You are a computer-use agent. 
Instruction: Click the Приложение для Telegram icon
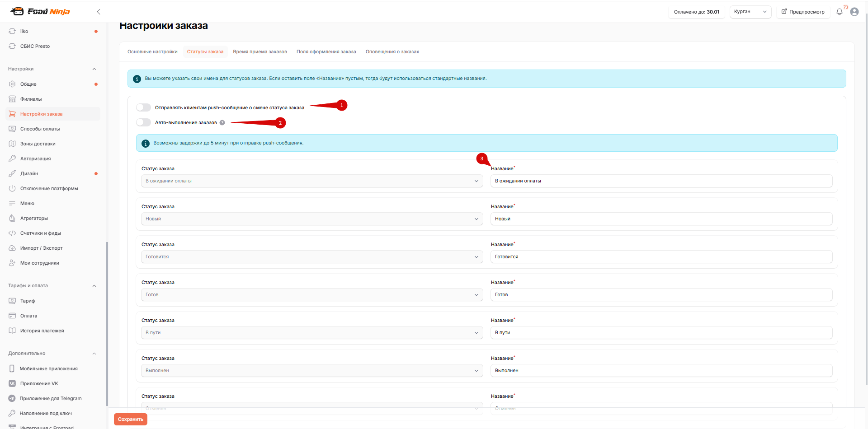pyautogui.click(x=12, y=398)
